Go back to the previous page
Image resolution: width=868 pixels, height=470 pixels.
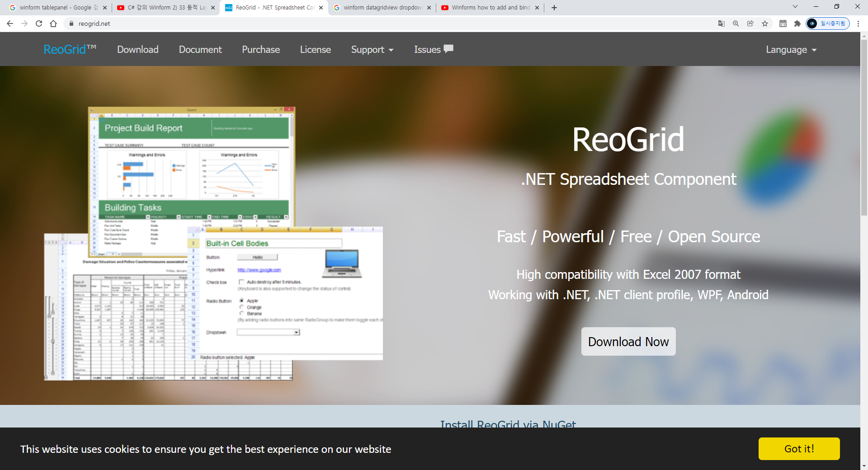[x=10, y=23]
